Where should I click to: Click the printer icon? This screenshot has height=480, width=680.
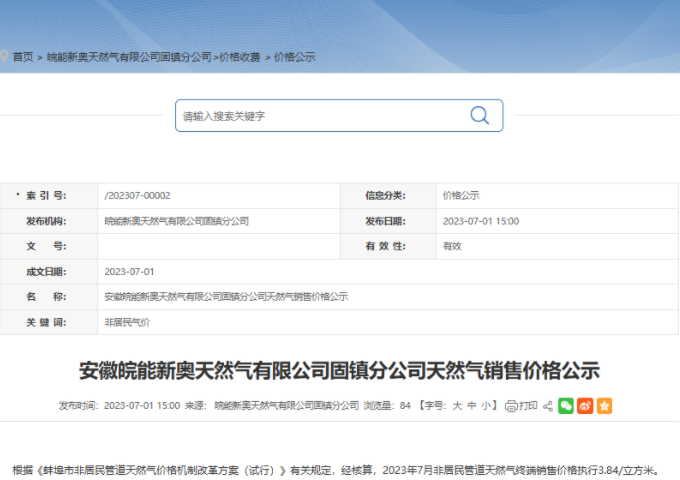click(x=511, y=406)
